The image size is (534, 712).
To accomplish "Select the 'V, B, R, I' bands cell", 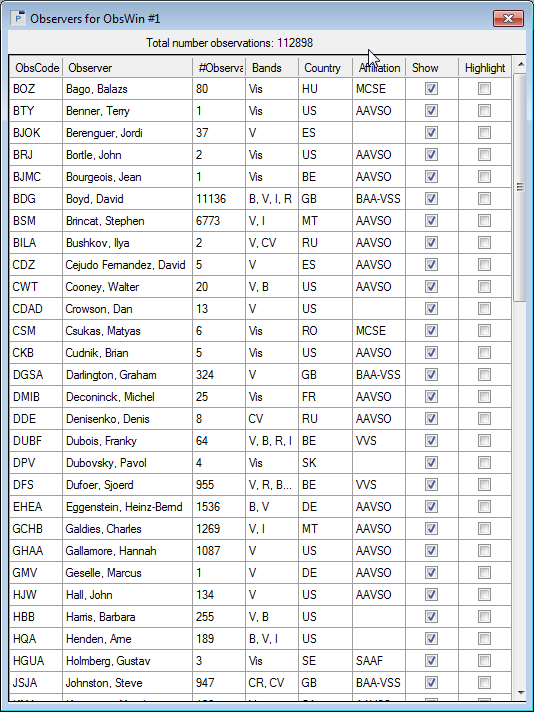I will [272, 440].
